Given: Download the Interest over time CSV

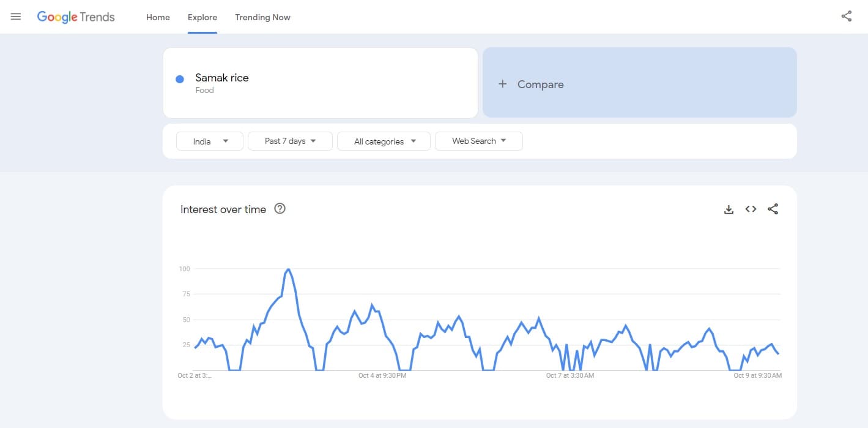Looking at the screenshot, I should click(x=729, y=209).
